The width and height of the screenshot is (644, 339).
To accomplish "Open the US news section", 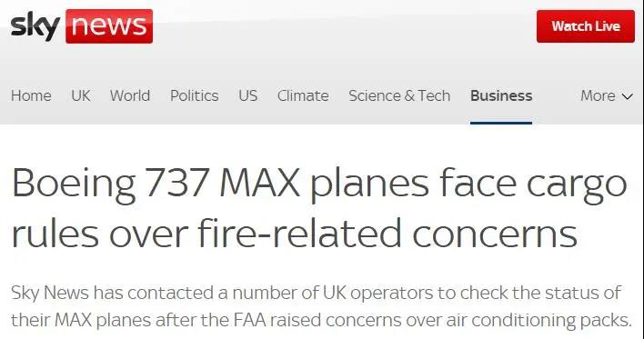I will [248, 95].
